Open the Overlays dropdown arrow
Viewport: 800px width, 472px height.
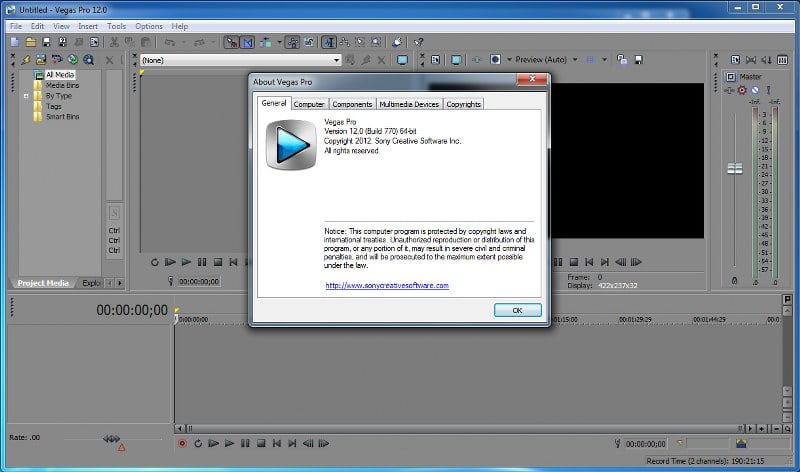click(x=605, y=60)
